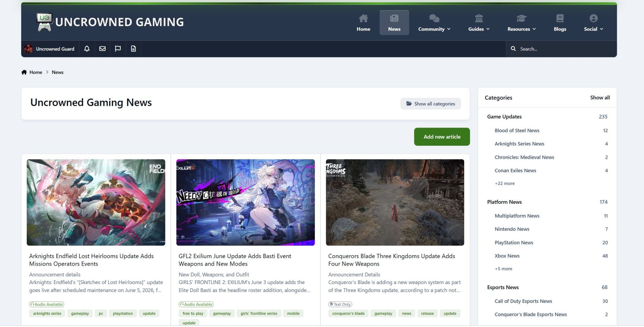Expand '+5 more' Platform News categories
The image size is (644, 327).
point(503,269)
